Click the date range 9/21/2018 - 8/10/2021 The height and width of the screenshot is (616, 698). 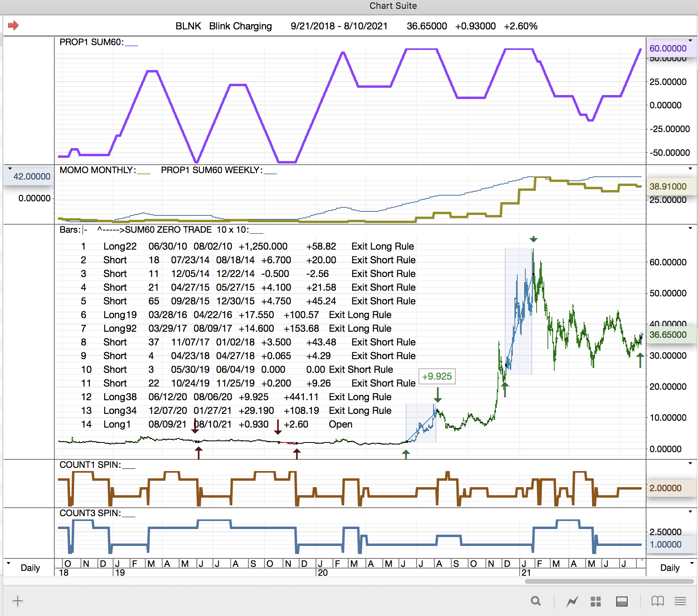[x=339, y=26]
